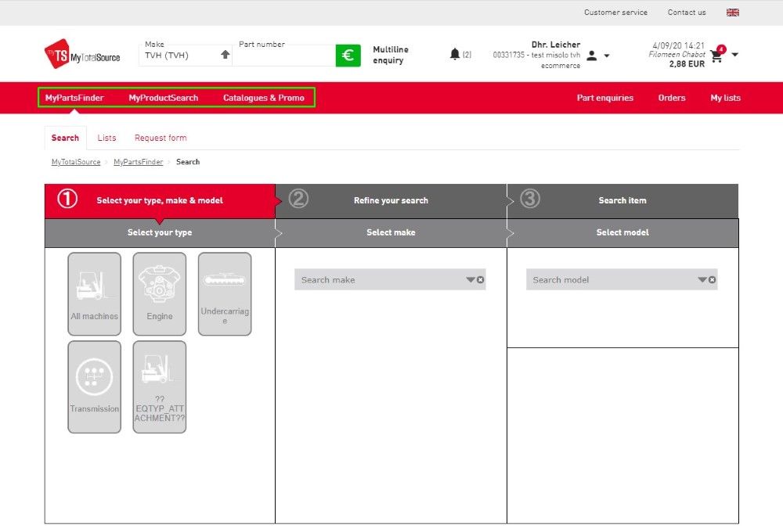This screenshot has width=783, height=532.
Task: Click the Part number input field
Action: point(284,56)
